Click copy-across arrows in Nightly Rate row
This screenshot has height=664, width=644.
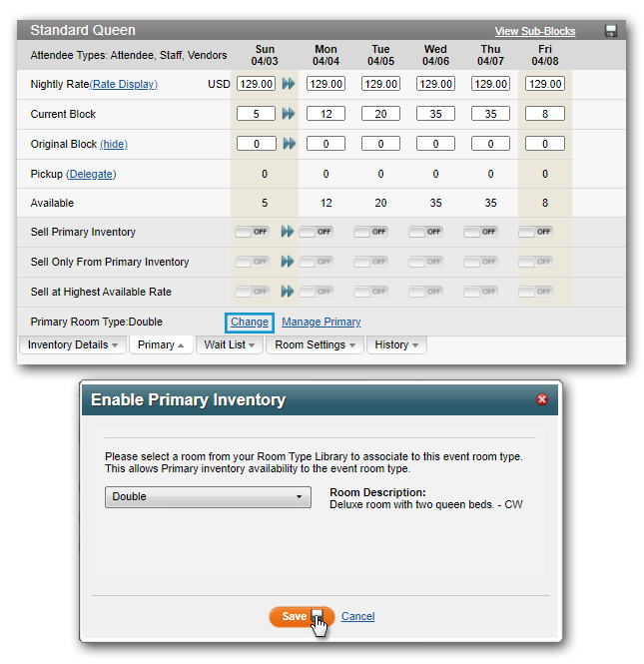[x=289, y=85]
